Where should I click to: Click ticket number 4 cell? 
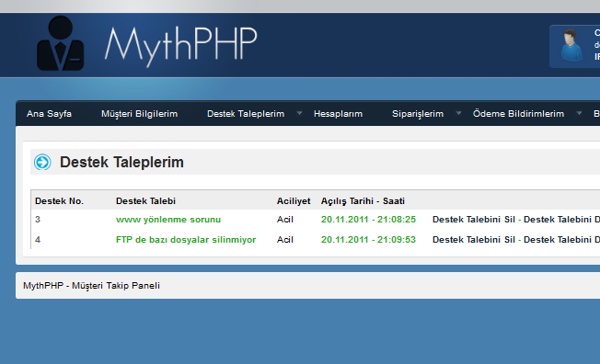pos(38,240)
